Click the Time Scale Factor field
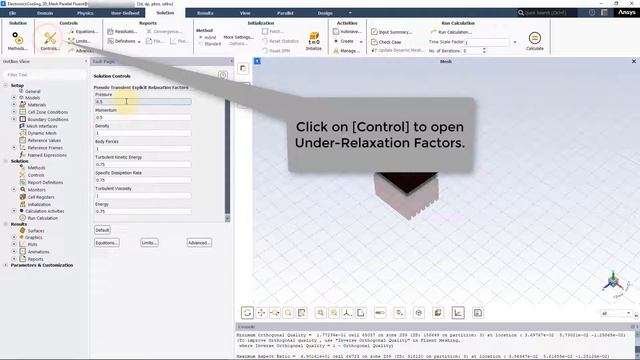 [x=487, y=42]
